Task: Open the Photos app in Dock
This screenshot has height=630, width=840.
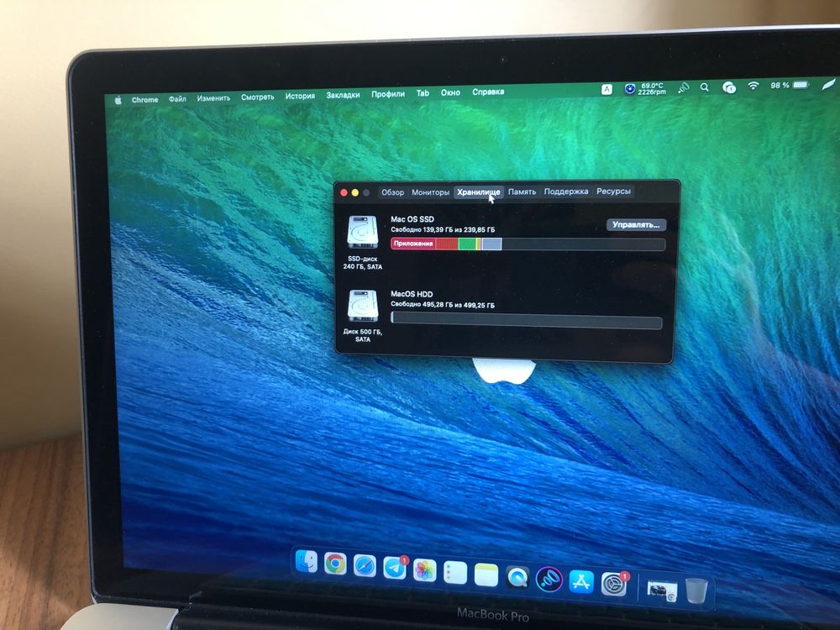Action: [425, 570]
